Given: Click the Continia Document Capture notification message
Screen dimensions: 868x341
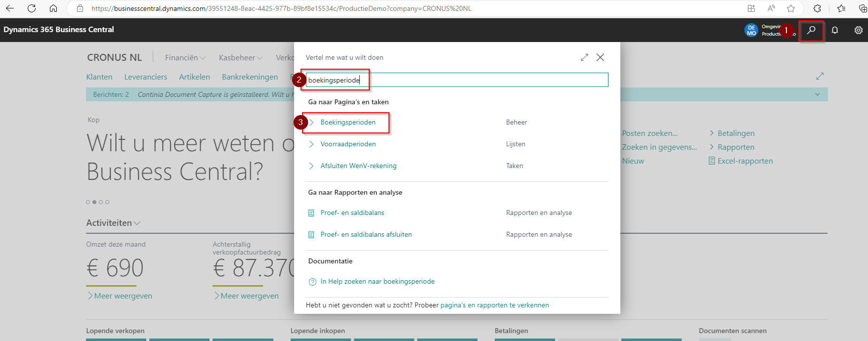Looking at the screenshot, I should click(216, 94).
